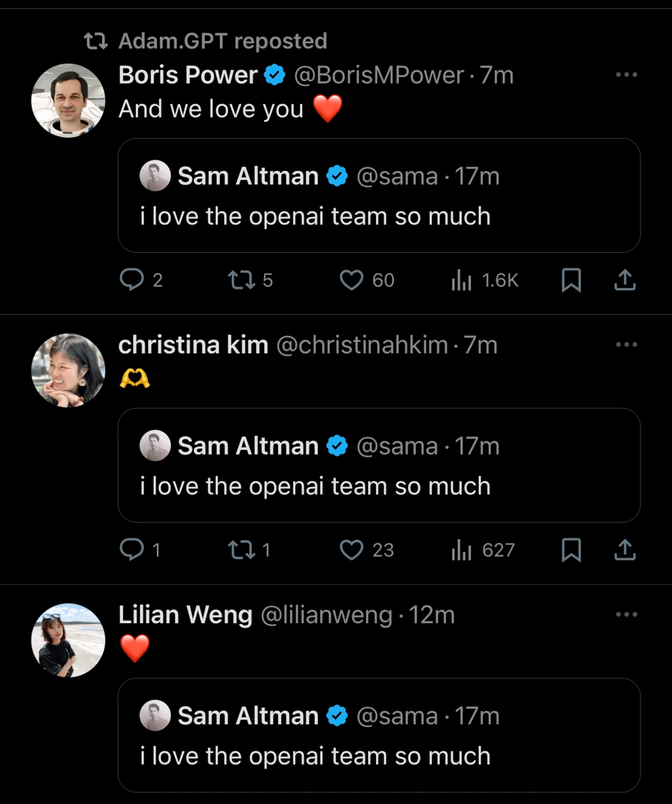Click the Adam.GPT reposted label

223,41
